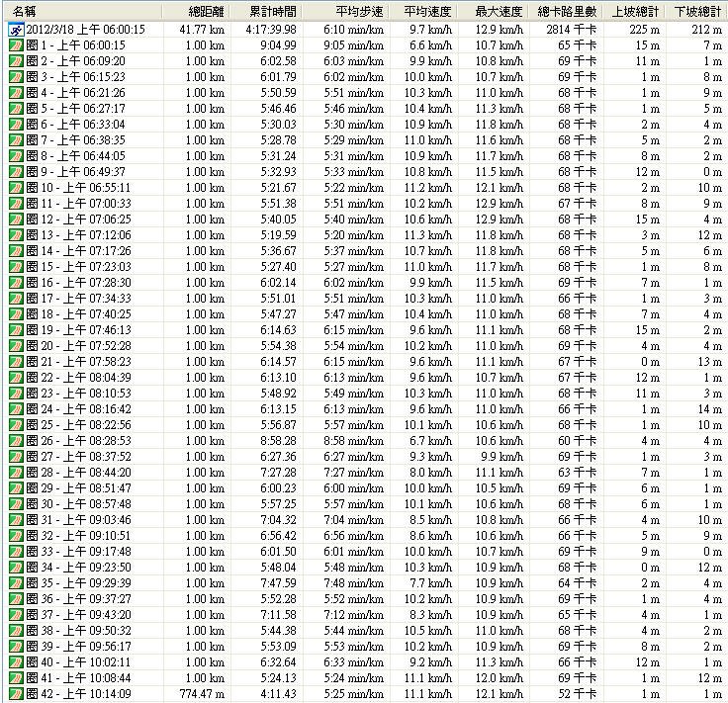Select lap row 圈 25 - 上午 08:22:56

[366, 425]
